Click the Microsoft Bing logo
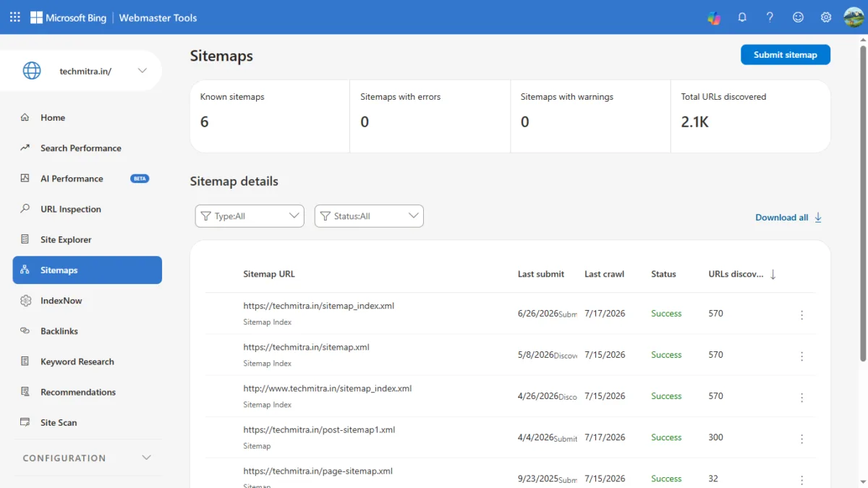Image resolution: width=868 pixels, height=488 pixels. [68, 17]
